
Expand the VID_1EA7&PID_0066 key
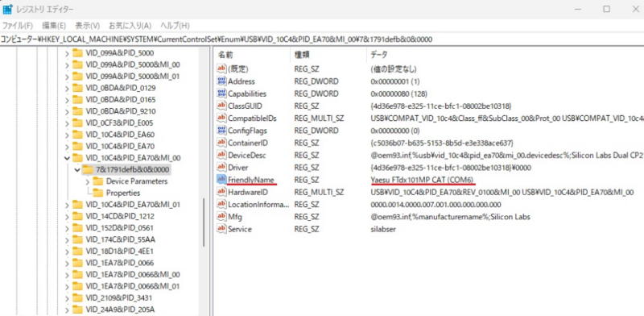pos(67,263)
